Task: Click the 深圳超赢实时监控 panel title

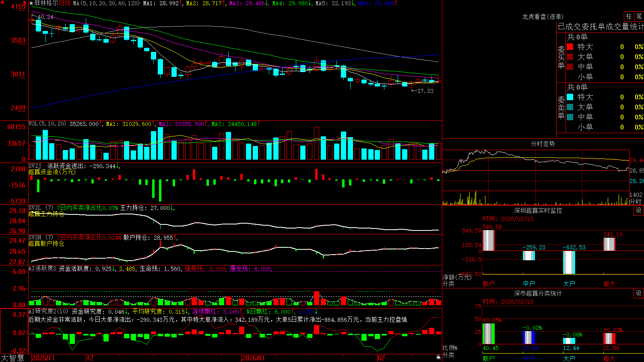Action: tap(538, 210)
